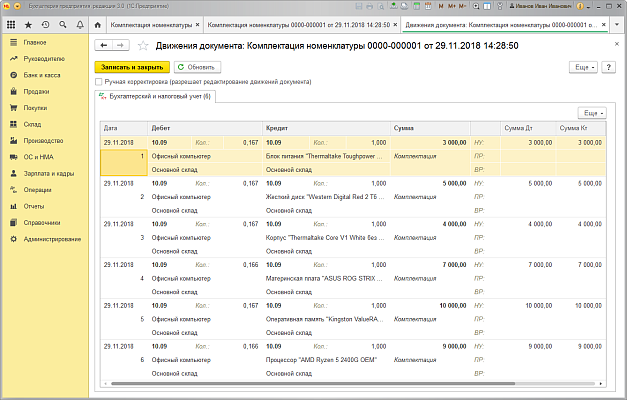This screenshot has height=400, width=627.
Task: Select Банк и касса in the sidebar
Action: (42, 75)
